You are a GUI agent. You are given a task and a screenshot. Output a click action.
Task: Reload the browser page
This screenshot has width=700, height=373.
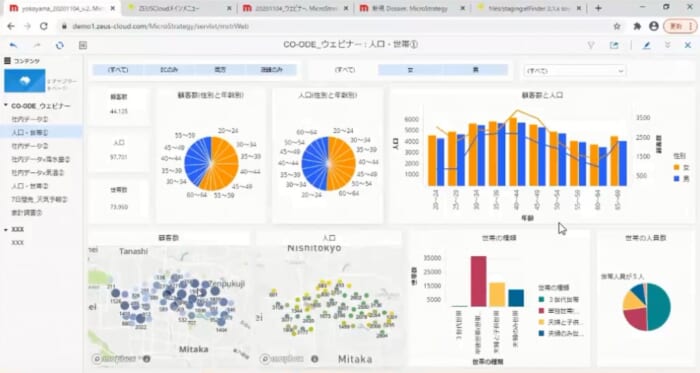44,26
